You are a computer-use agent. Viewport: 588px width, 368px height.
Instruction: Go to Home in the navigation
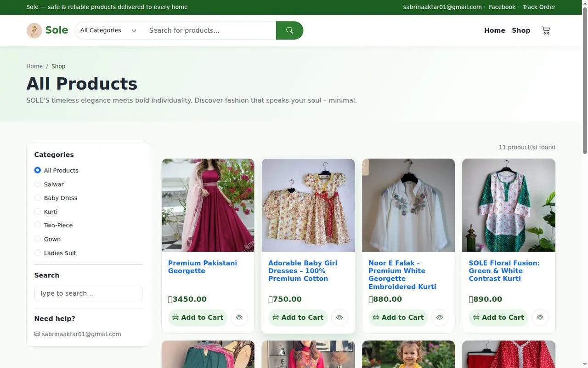point(494,30)
